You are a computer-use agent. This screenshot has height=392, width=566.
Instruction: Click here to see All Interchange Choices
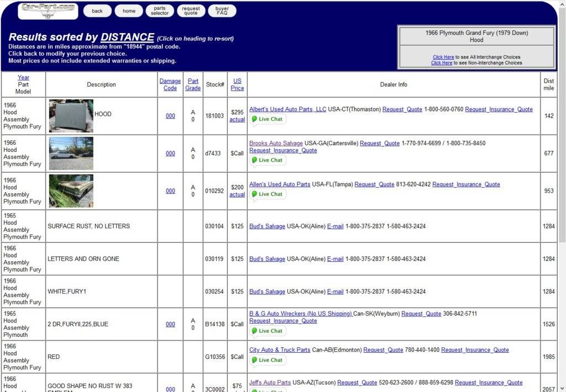coord(443,57)
